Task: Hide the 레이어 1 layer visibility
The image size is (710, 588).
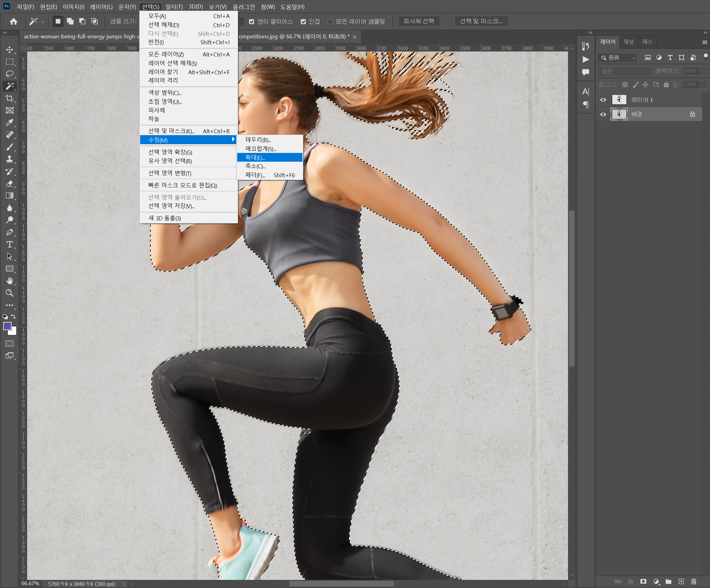Action: (x=603, y=100)
